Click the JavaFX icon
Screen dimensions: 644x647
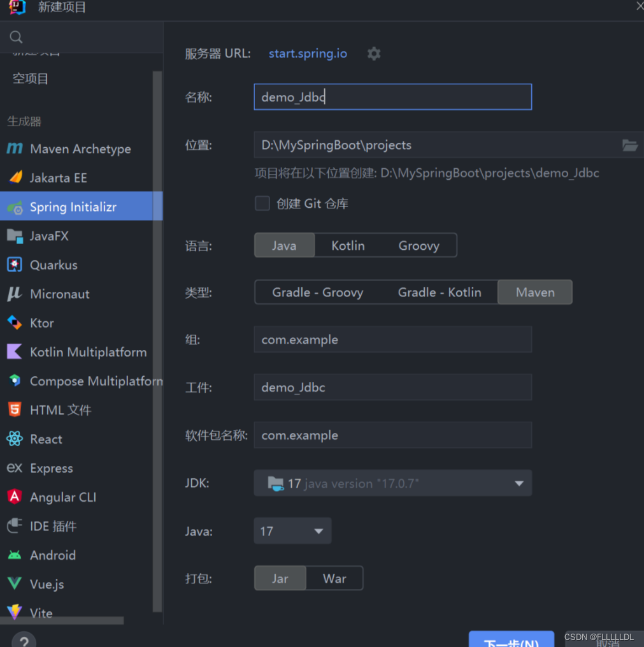point(15,236)
